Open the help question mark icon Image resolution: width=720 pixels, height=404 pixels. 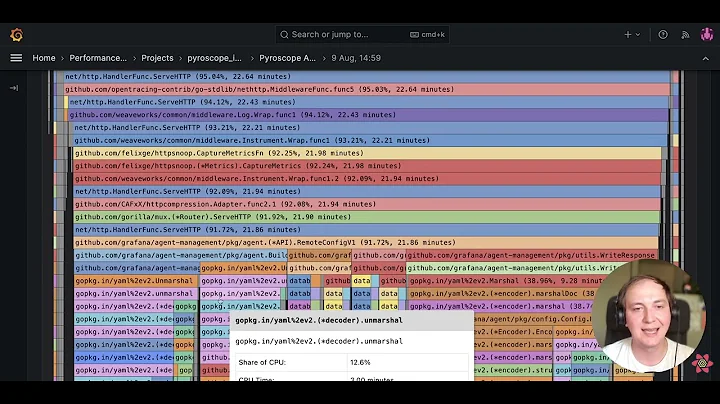tap(663, 34)
